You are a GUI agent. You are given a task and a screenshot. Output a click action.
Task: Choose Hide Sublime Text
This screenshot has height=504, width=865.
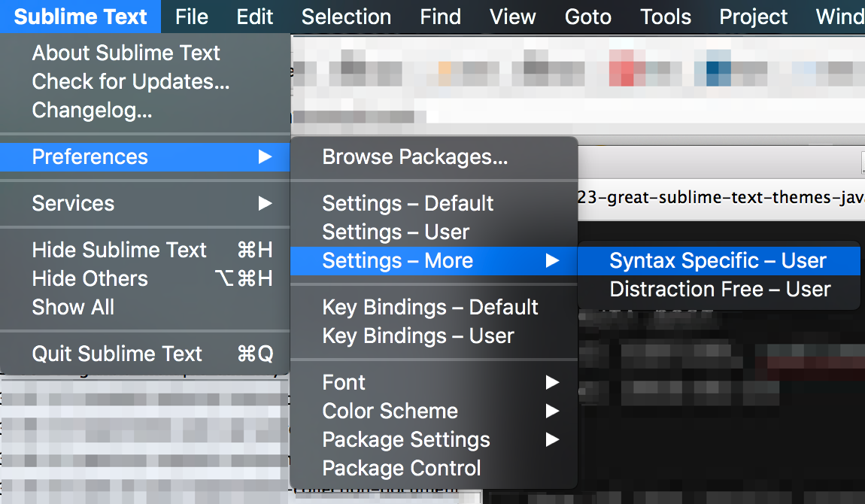[145, 250]
